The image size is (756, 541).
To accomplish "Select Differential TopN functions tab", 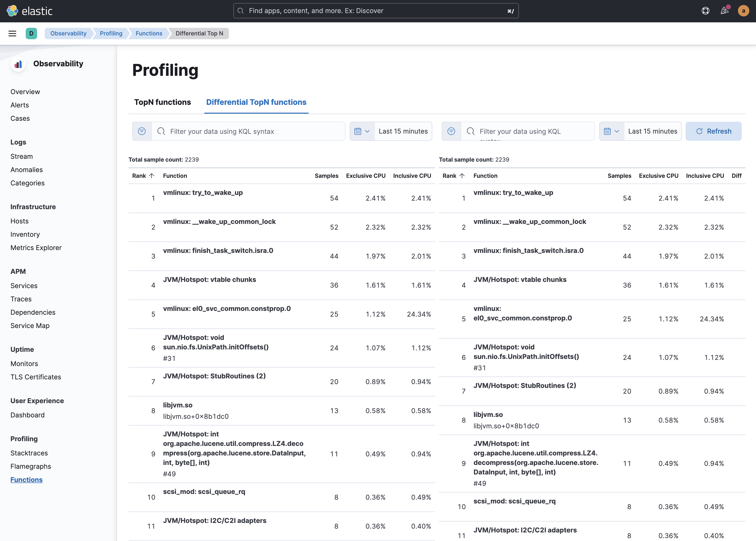I will (256, 102).
